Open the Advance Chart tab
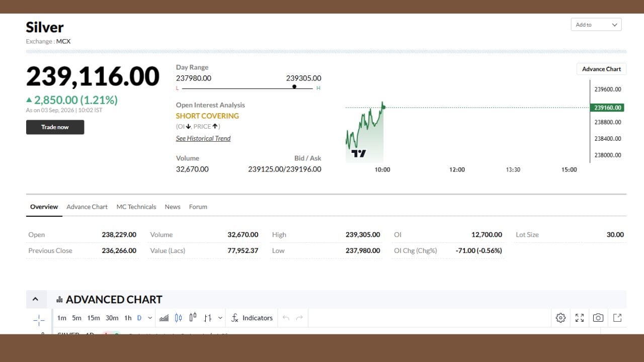The width and height of the screenshot is (644, 362). [x=87, y=207]
